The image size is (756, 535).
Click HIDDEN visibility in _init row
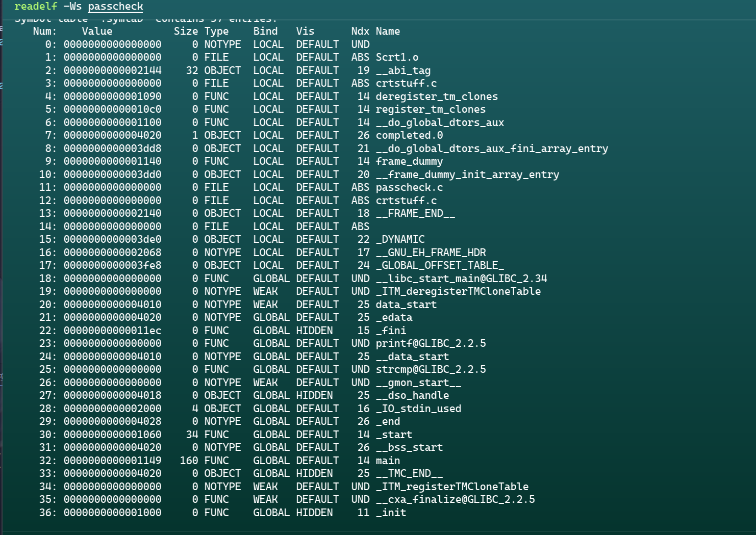click(314, 513)
